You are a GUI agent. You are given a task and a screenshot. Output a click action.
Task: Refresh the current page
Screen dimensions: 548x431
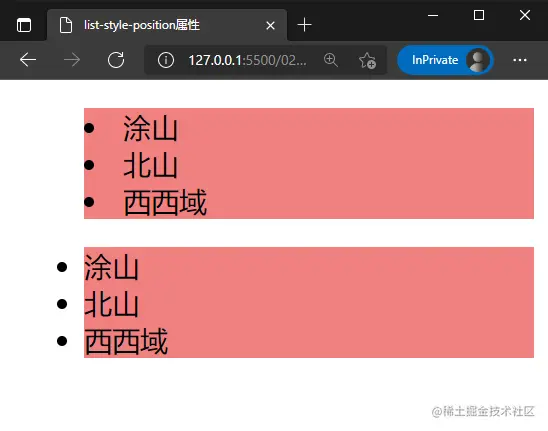116,60
